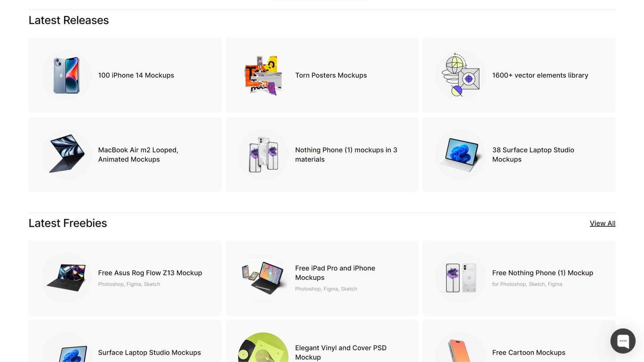Open 38 Surface Laptop Studio Mockups link
This screenshot has width=644, height=362.
[533, 154]
